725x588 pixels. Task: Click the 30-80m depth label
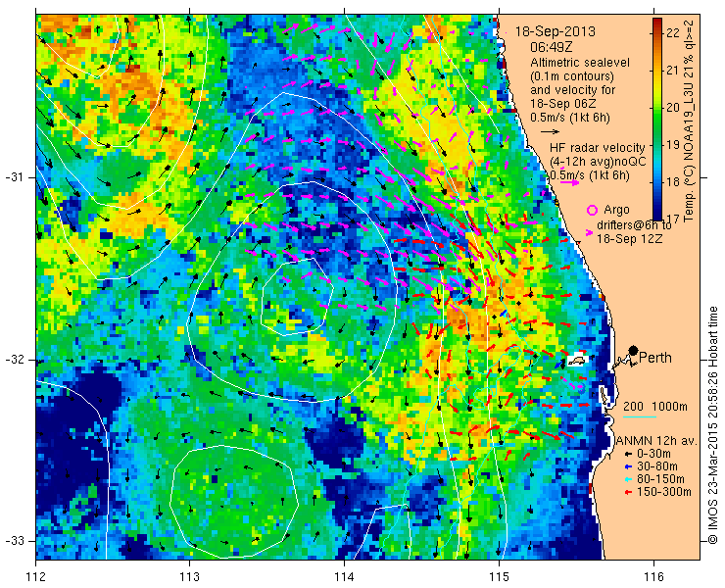(x=657, y=466)
